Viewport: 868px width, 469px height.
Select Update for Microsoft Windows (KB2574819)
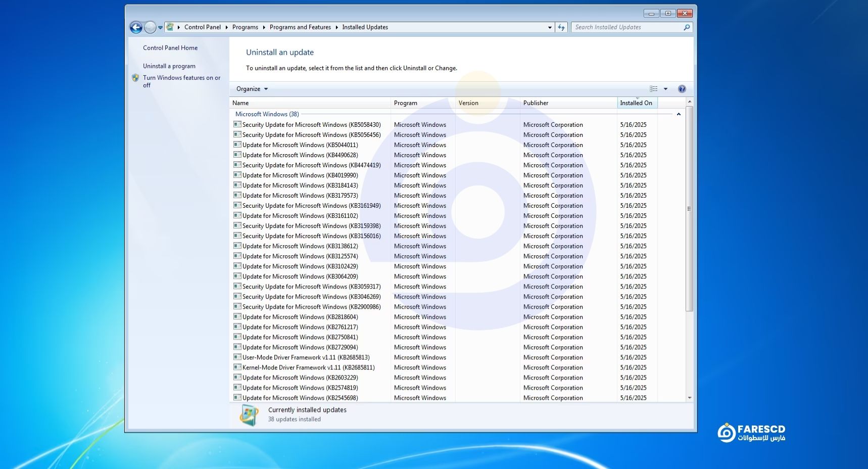pyautogui.click(x=300, y=388)
